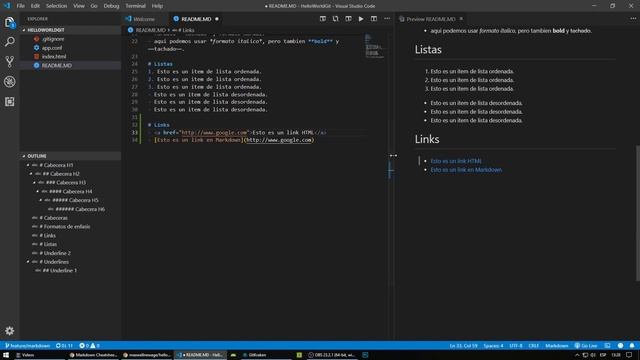Select # Listas in outline
640x360 pixels.
pyautogui.click(x=48, y=244)
